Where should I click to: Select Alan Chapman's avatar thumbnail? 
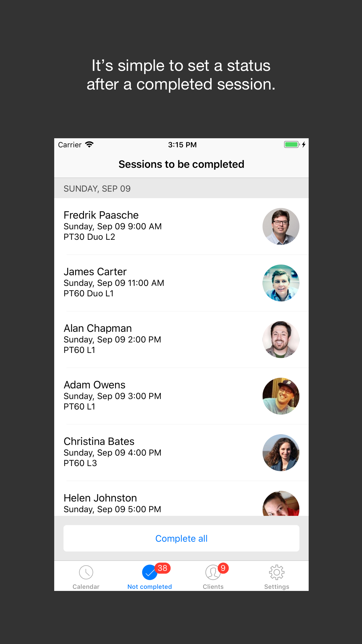coord(281,339)
